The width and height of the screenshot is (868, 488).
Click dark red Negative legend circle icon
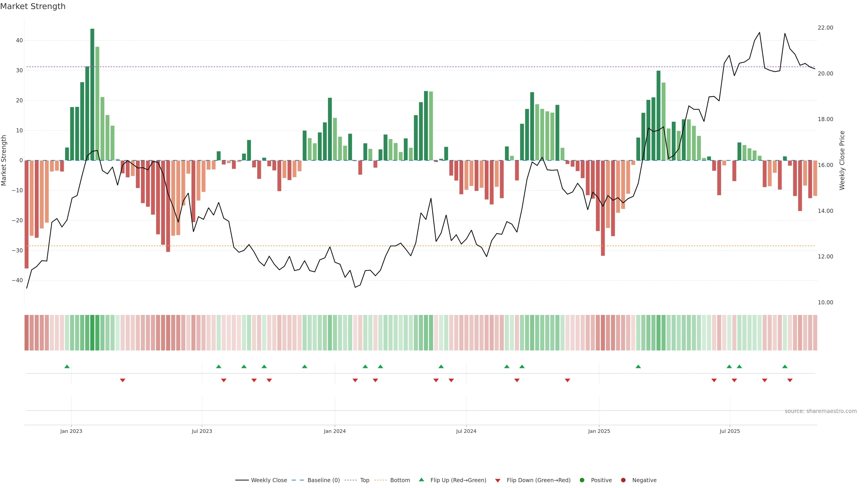pyautogui.click(x=623, y=480)
